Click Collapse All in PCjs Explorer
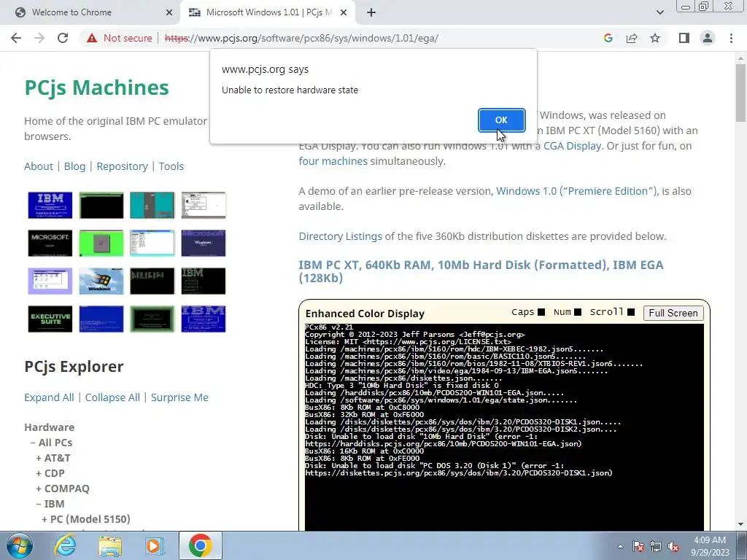Screen dimensions: 747x560 click(x=112, y=397)
